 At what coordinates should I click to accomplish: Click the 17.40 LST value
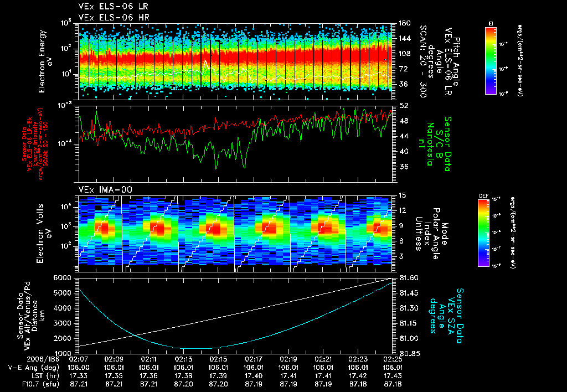253,376
